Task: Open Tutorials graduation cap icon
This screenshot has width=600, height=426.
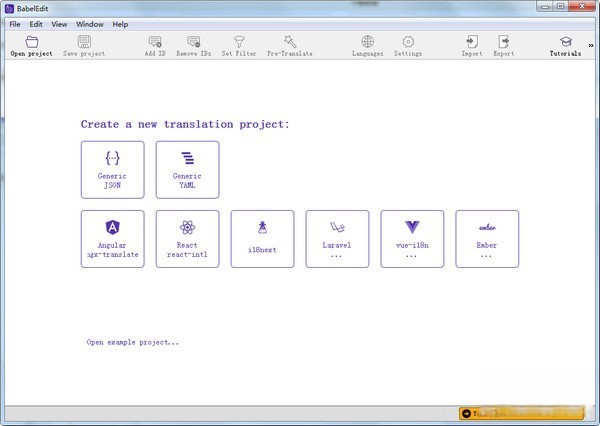Action: [566, 41]
